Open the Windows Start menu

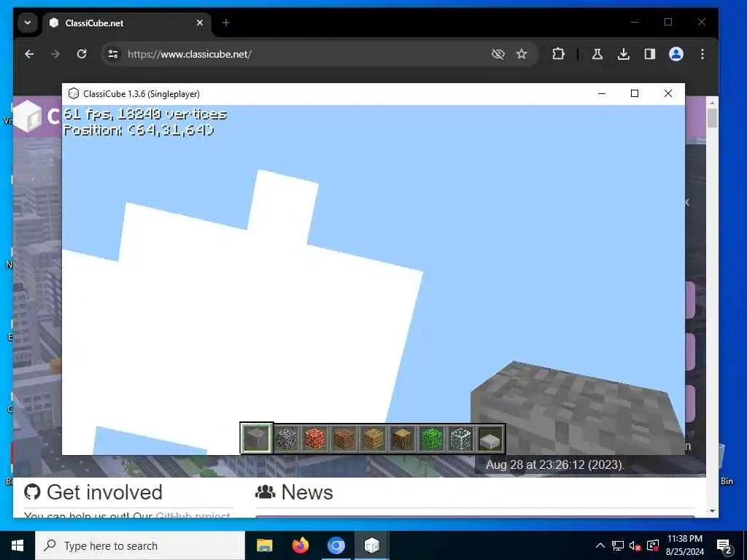[x=18, y=545]
